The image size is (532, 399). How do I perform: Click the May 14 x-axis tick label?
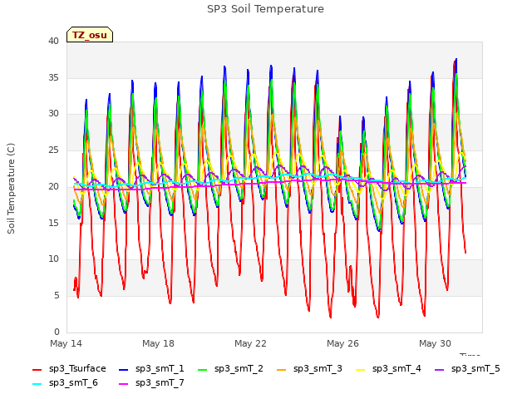tap(66, 343)
